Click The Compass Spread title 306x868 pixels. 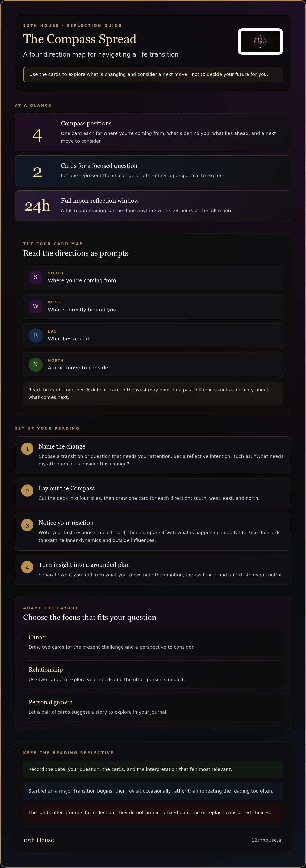click(x=80, y=39)
